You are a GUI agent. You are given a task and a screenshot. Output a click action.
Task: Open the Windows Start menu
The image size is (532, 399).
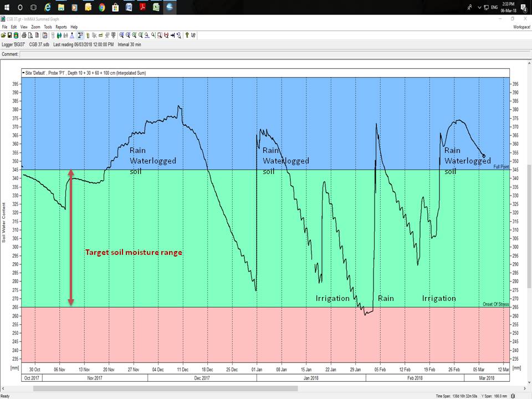tap(6, 8)
